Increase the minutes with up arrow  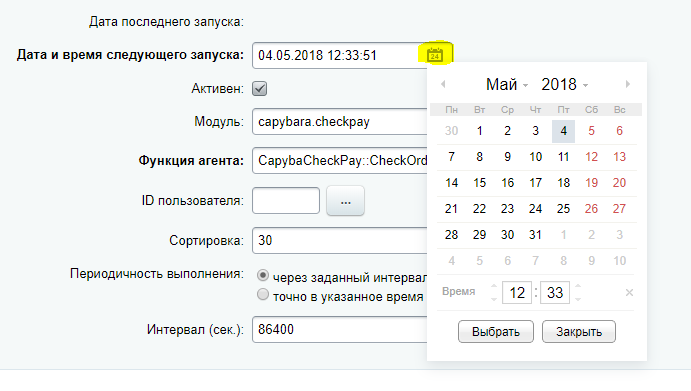[578, 286]
